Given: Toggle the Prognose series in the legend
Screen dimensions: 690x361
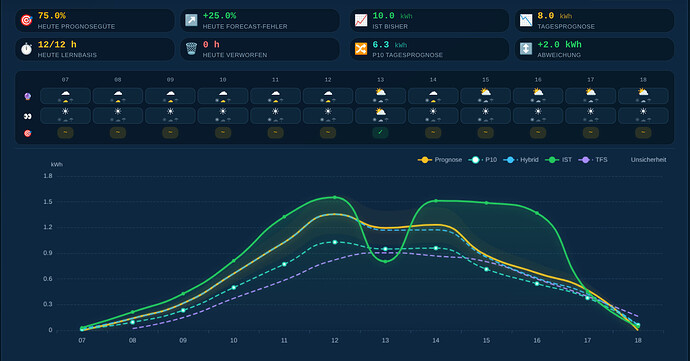Looking at the screenshot, I should tap(440, 160).
